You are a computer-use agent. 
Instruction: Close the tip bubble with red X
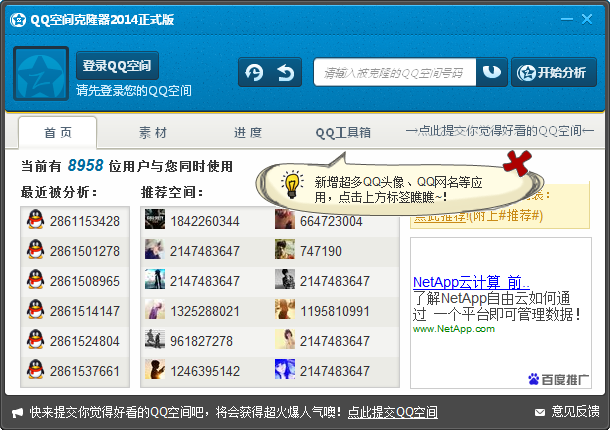(x=517, y=163)
